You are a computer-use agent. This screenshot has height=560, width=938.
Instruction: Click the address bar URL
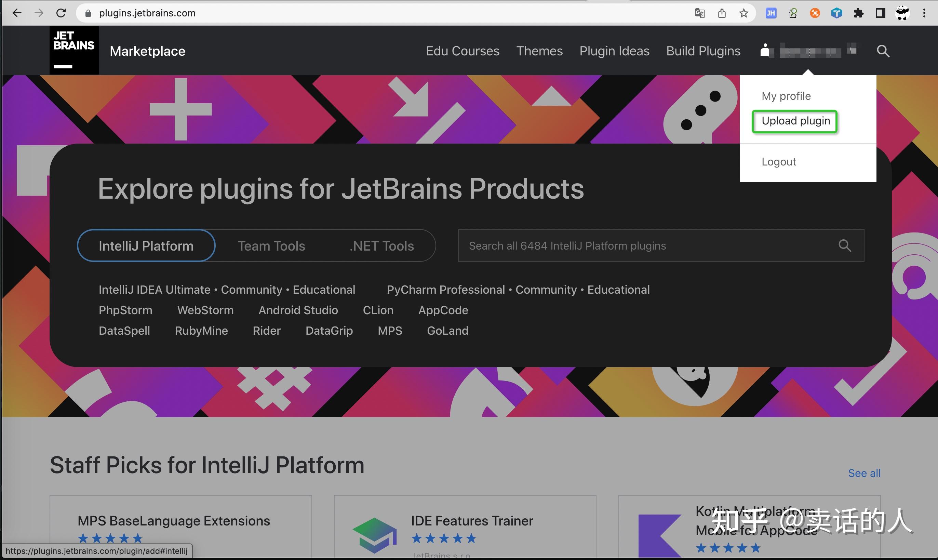(x=147, y=13)
